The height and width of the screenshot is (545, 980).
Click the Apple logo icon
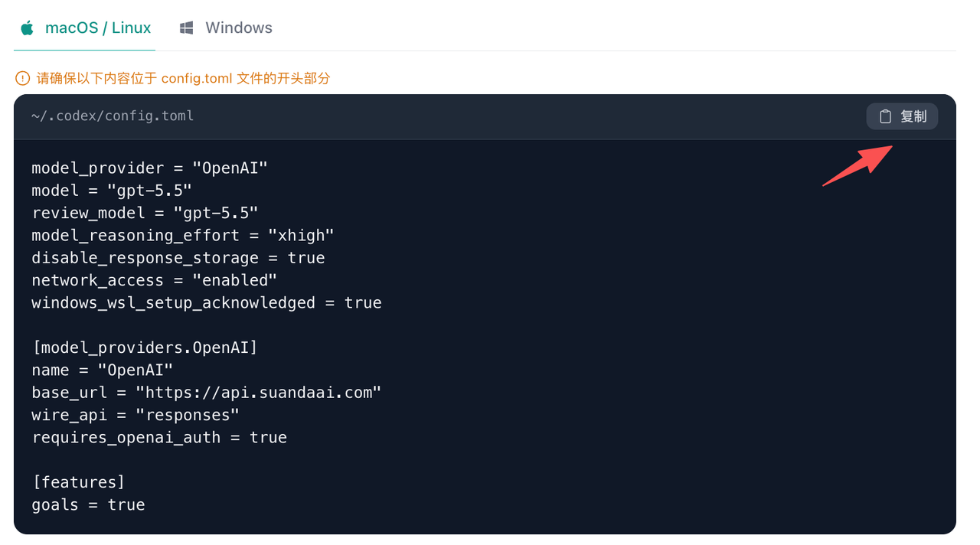click(x=27, y=28)
